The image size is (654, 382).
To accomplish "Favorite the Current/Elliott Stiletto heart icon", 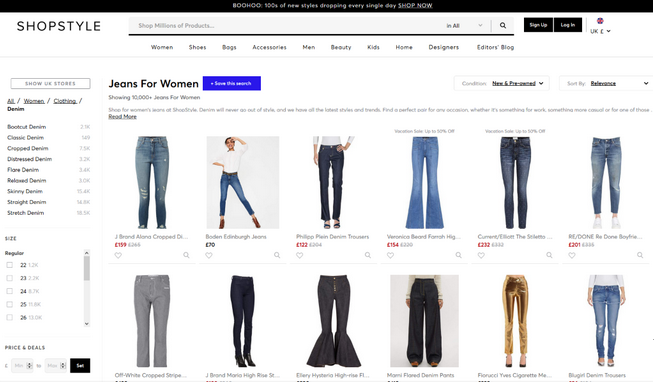I will (481, 255).
